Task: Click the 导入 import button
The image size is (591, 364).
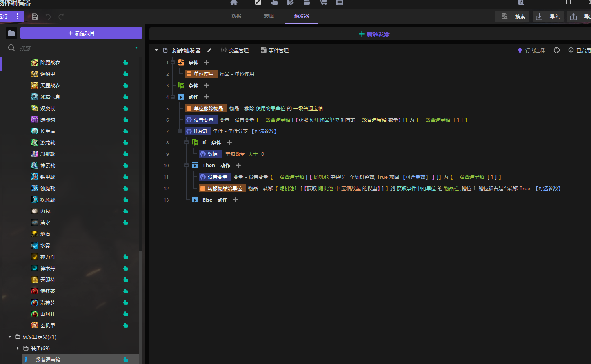Action: (548, 16)
